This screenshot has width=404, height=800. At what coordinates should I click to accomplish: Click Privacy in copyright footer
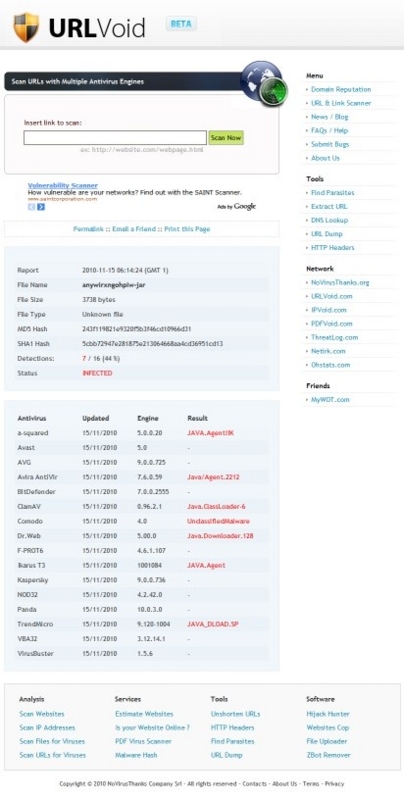tap(335, 784)
